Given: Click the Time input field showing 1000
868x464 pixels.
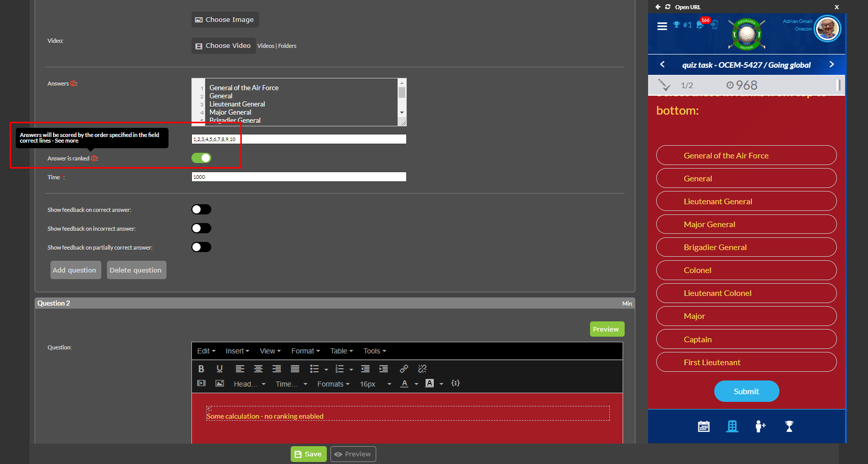Looking at the screenshot, I should (x=299, y=177).
